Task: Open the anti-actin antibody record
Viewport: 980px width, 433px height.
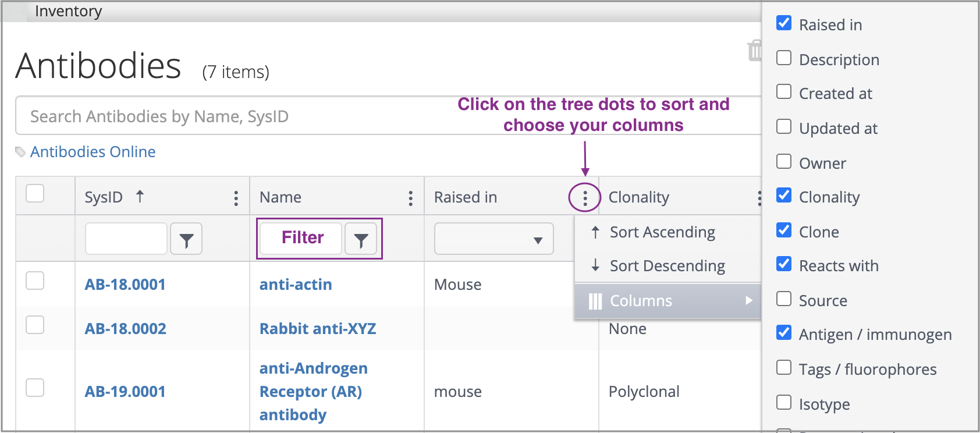Action: (x=296, y=285)
